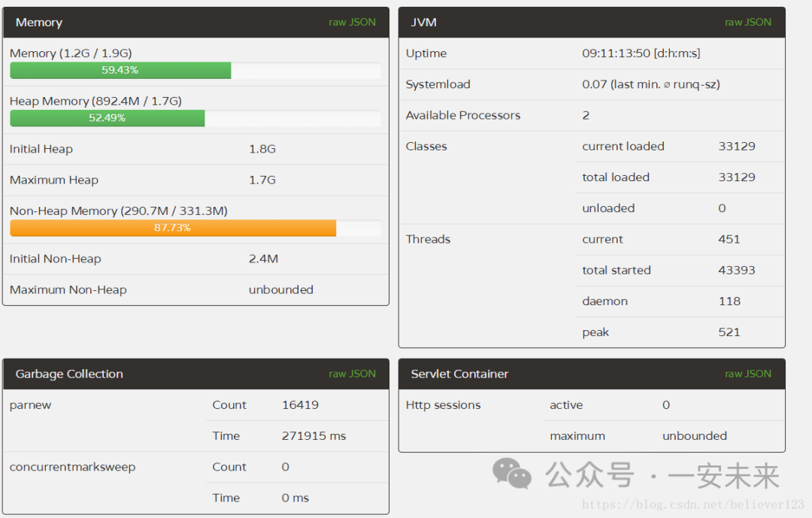
Task: Select the 'Maximum Non-Heap' row label
Action: point(68,290)
